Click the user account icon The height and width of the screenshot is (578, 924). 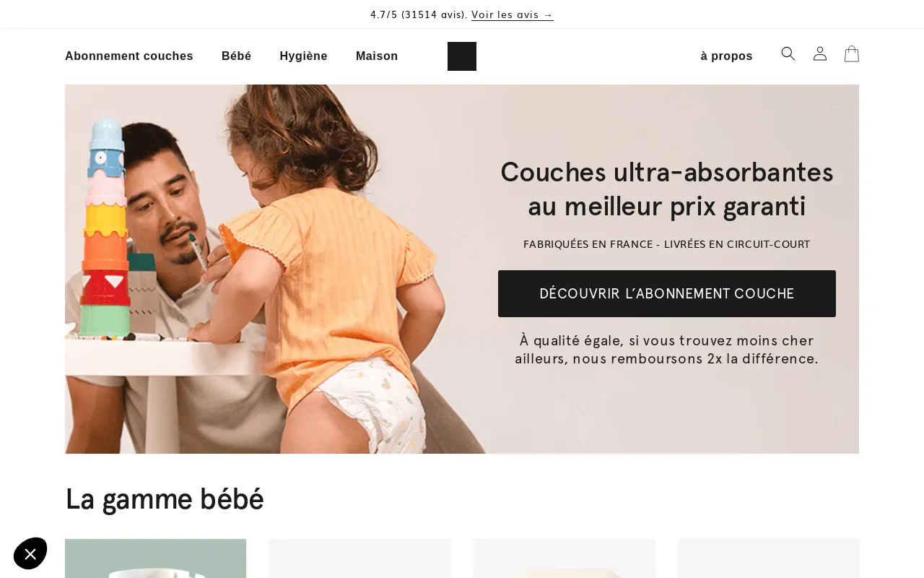pos(820,53)
